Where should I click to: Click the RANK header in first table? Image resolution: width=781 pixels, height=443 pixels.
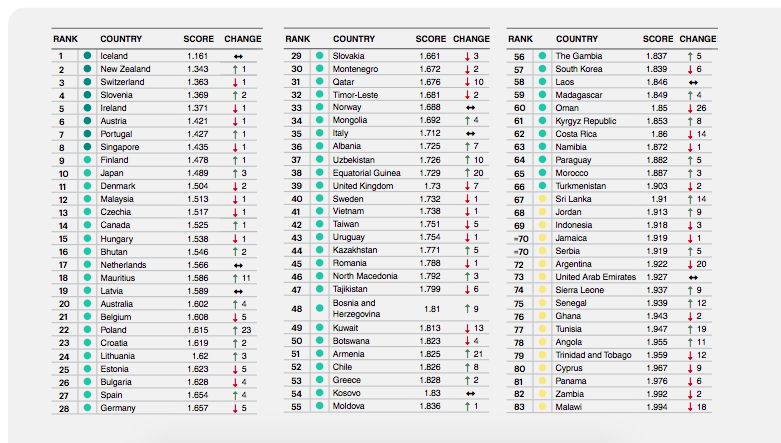[x=65, y=39]
